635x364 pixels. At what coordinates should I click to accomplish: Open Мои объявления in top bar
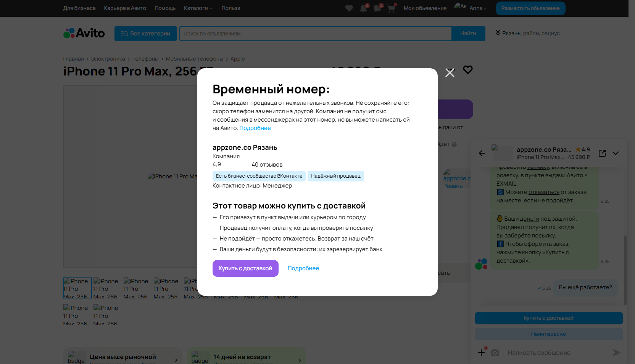(425, 8)
